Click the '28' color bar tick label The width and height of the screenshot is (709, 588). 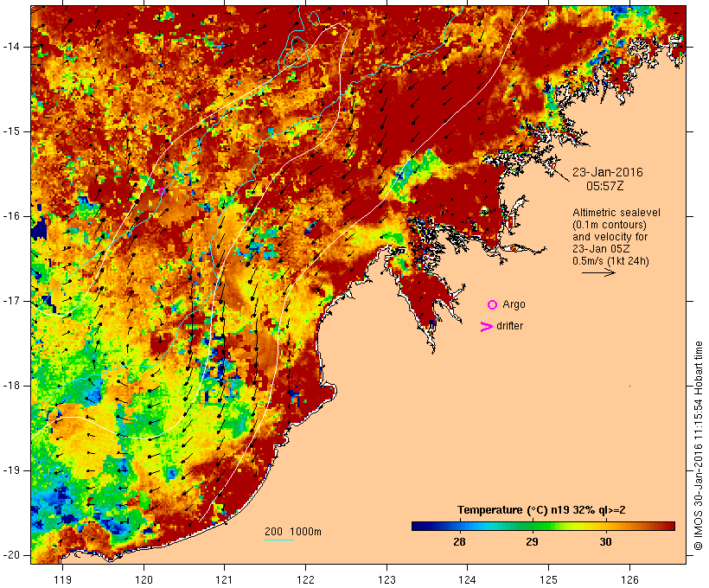click(459, 542)
